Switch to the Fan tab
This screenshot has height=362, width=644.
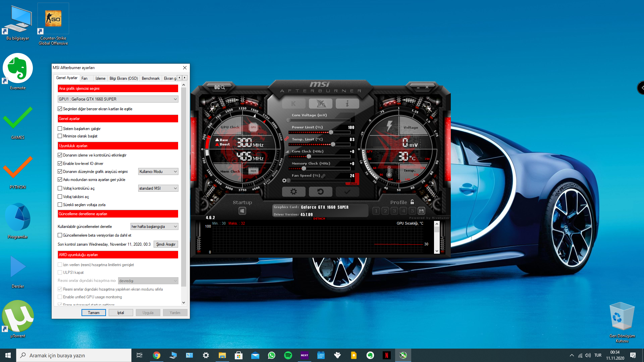coord(85,78)
